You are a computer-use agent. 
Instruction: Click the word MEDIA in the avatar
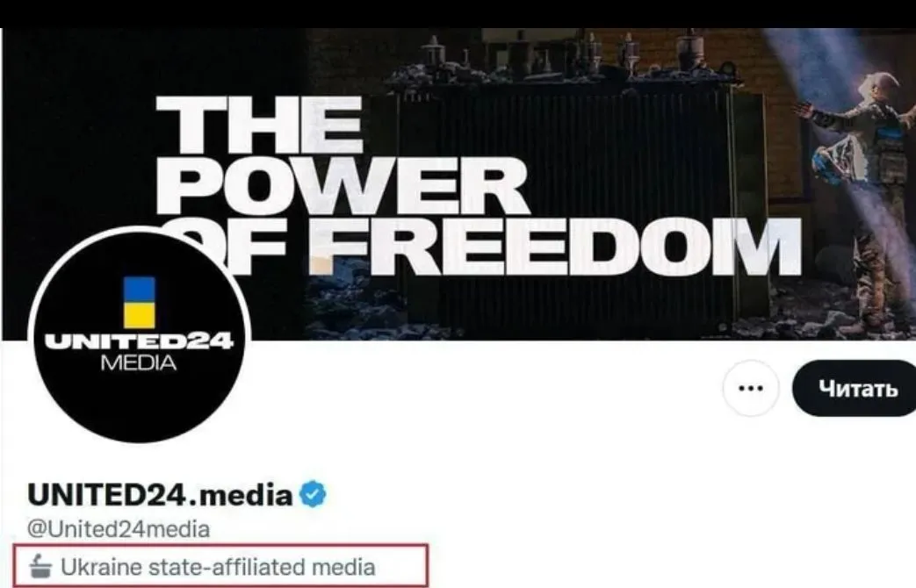(139, 362)
